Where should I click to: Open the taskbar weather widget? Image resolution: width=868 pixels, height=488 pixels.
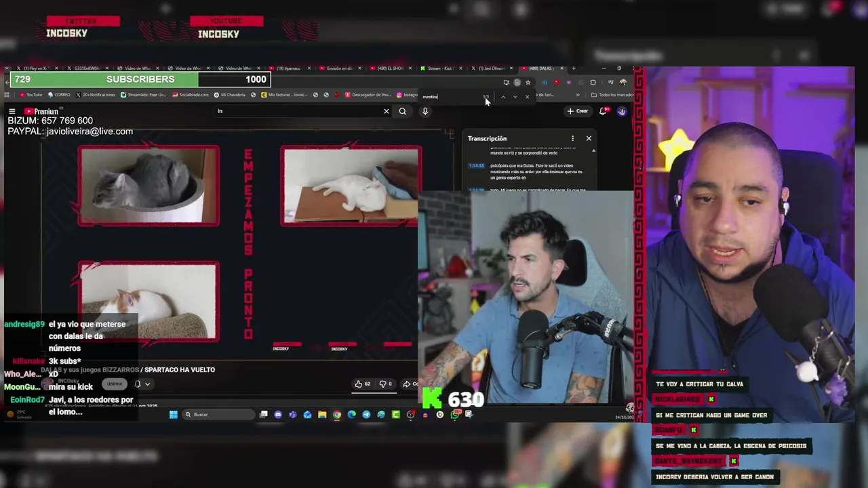tap(19, 414)
